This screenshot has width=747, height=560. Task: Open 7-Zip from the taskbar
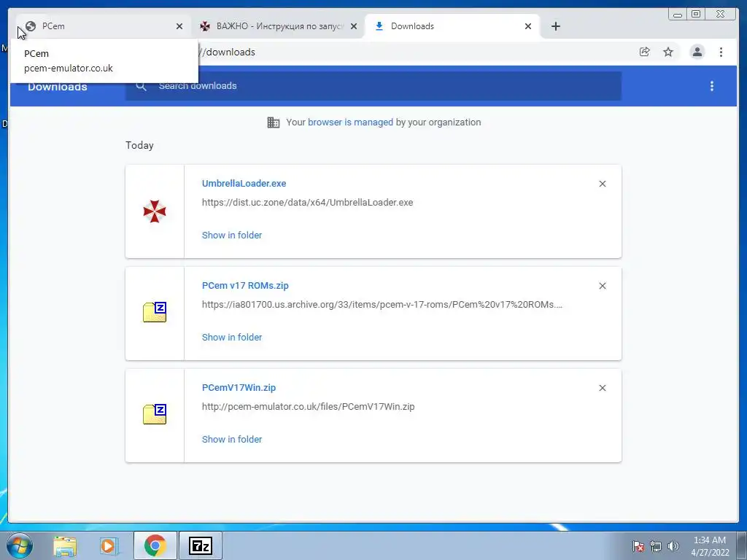tap(201, 545)
